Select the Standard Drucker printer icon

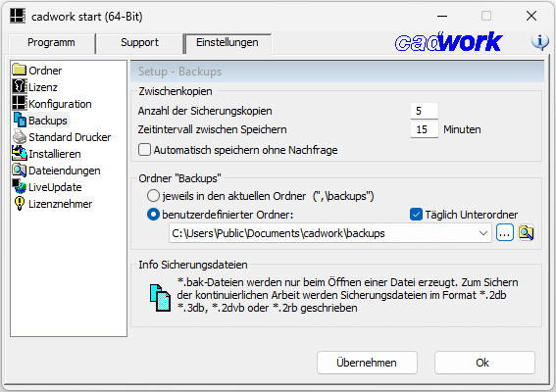tap(20, 136)
